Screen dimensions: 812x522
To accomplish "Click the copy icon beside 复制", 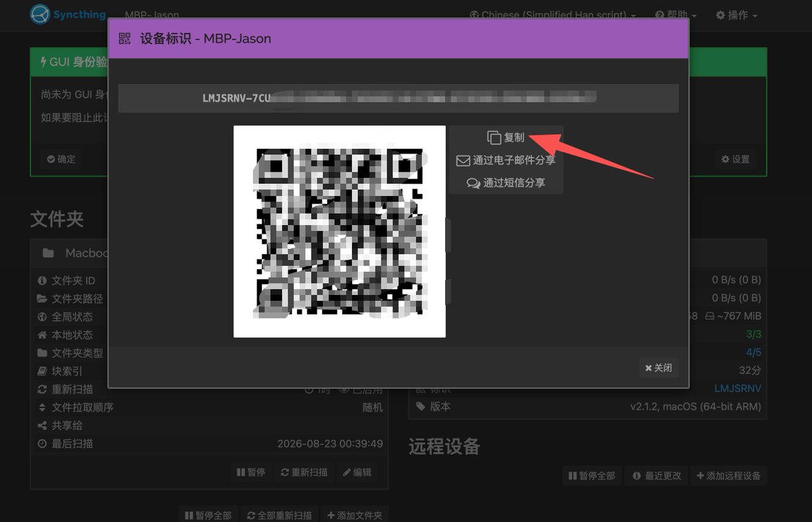I will pos(494,137).
